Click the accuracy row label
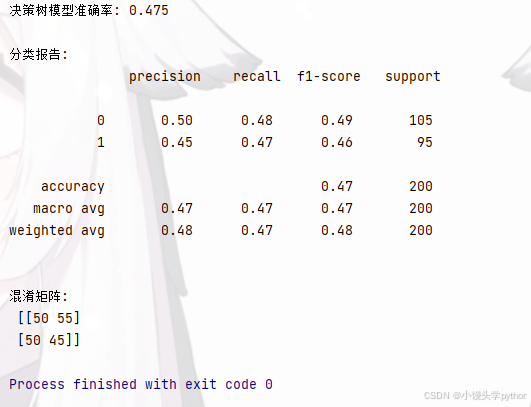Image resolution: width=531 pixels, height=407 pixels. click(73, 187)
